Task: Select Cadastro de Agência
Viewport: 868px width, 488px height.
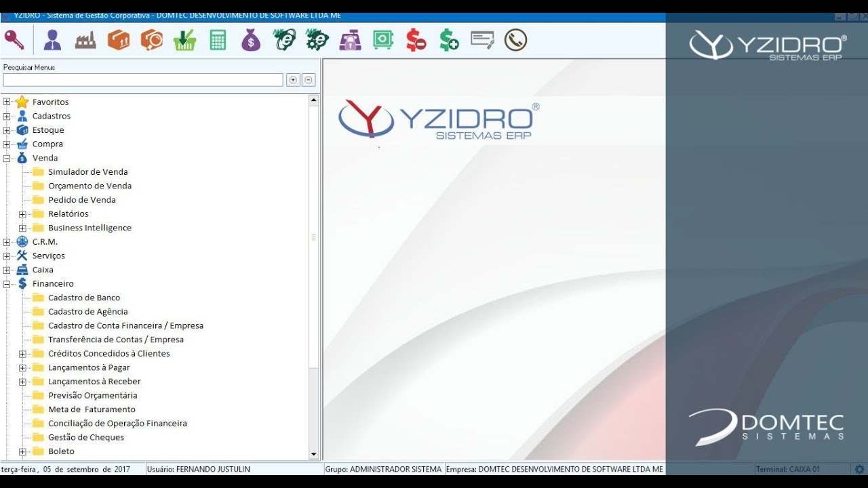Action: tap(87, 312)
